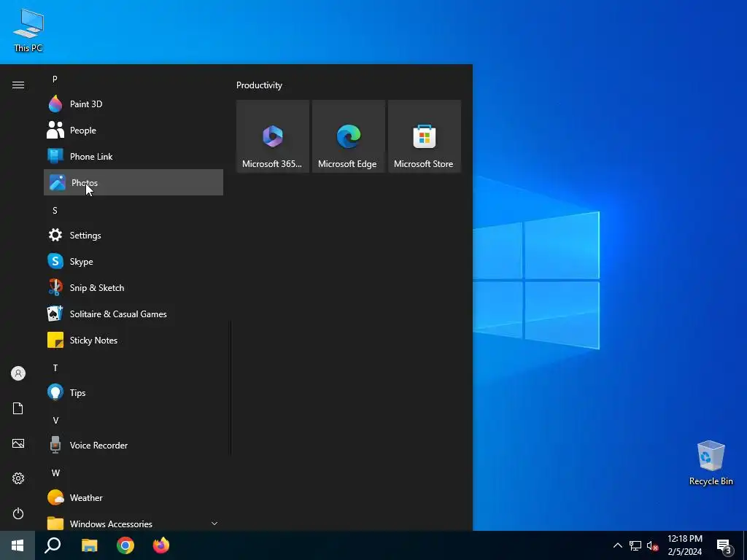Select the Recycle Bin desktop icon
Viewport: 747px width, 560px height.
click(x=711, y=463)
